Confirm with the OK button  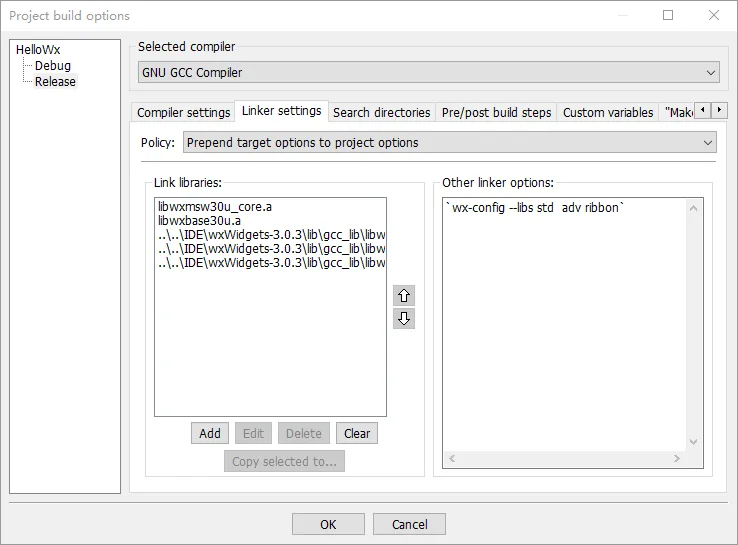(x=328, y=524)
